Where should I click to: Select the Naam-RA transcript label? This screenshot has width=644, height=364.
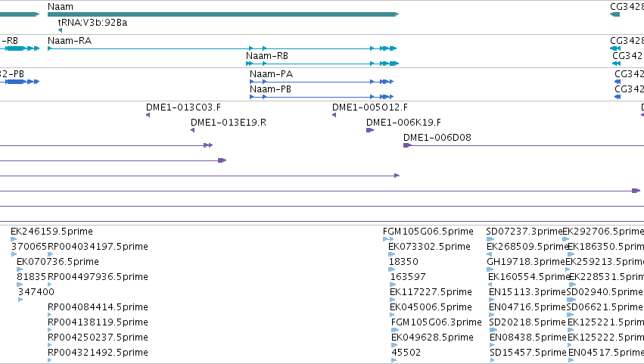coord(70,41)
